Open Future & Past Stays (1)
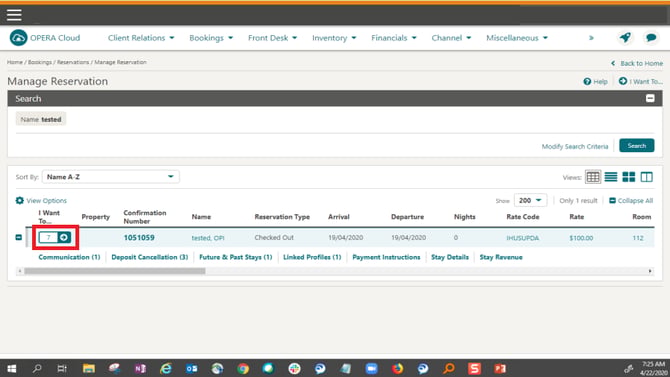This screenshot has height=377, width=670. click(235, 257)
